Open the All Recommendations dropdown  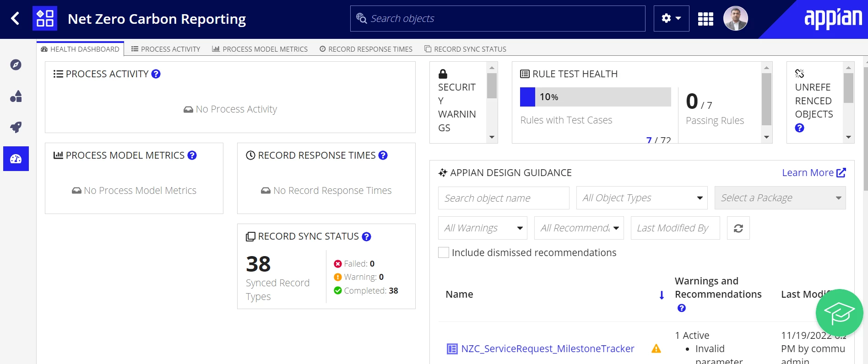tap(579, 228)
